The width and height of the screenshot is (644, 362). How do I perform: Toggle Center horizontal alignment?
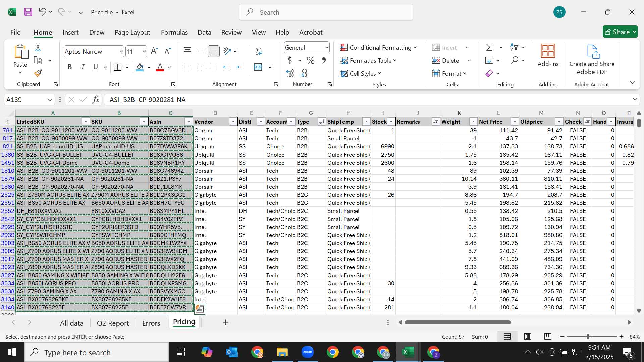(201, 67)
